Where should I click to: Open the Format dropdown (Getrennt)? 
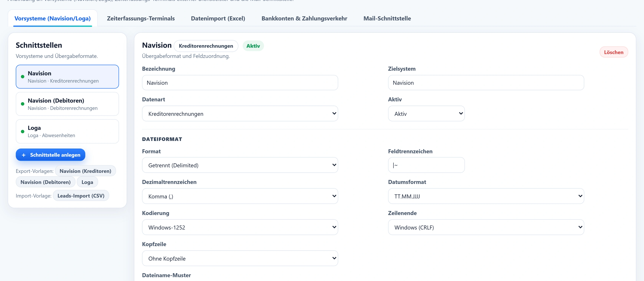pos(240,165)
